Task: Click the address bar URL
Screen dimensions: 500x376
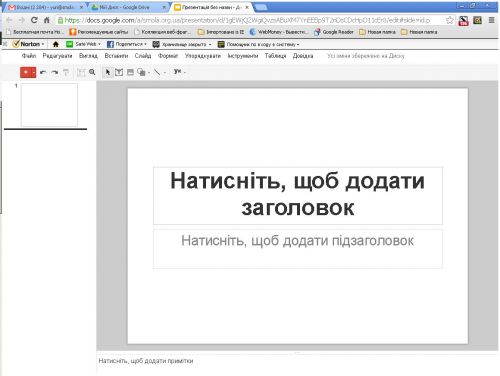Action: click(247, 20)
